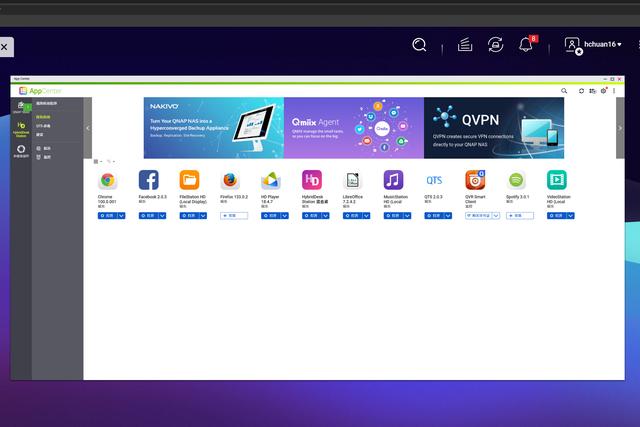
Task: Open the Chrome app icon
Action: 108,180
